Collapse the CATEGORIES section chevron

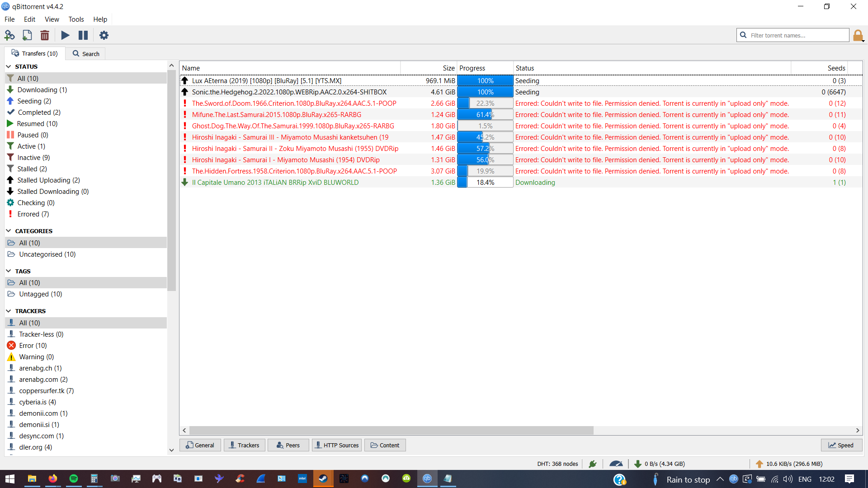point(9,231)
